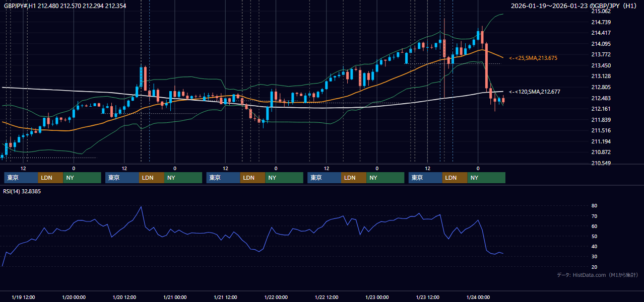Click price axis value 211.839
This screenshot has height=302, width=644.
(601, 120)
